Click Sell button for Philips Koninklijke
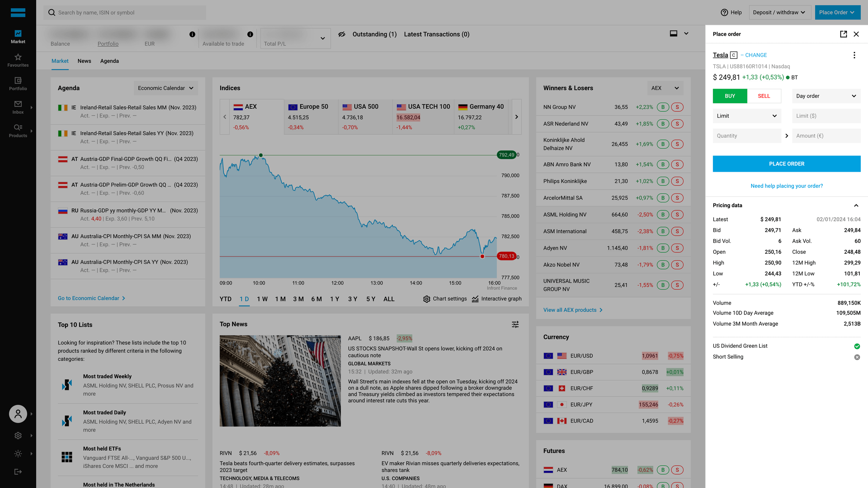 [x=677, y=181]
